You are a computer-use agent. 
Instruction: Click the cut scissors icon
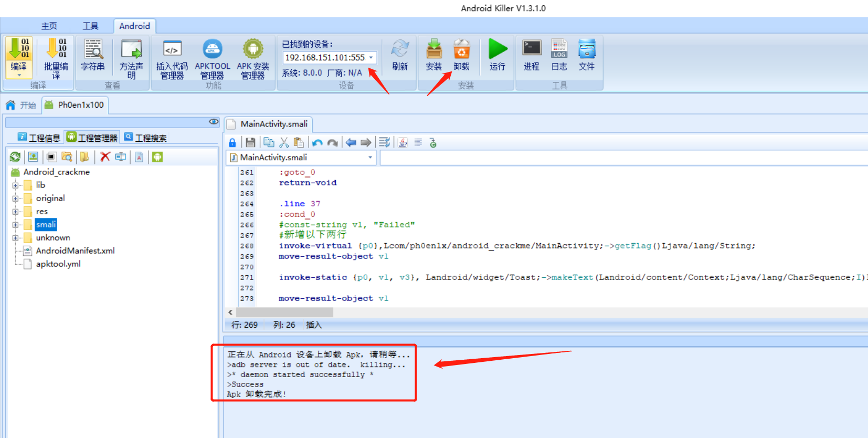point(284,142)
